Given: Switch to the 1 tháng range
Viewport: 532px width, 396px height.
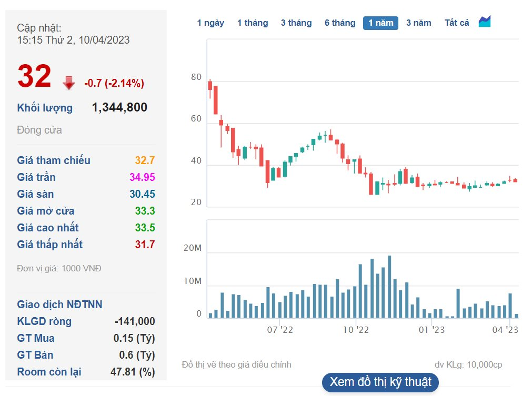Looking at the screenshot, I should [253, 23].
